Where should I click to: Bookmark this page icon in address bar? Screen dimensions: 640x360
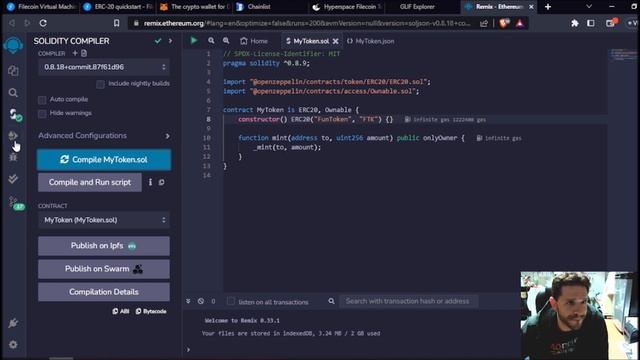click(116, 23)
